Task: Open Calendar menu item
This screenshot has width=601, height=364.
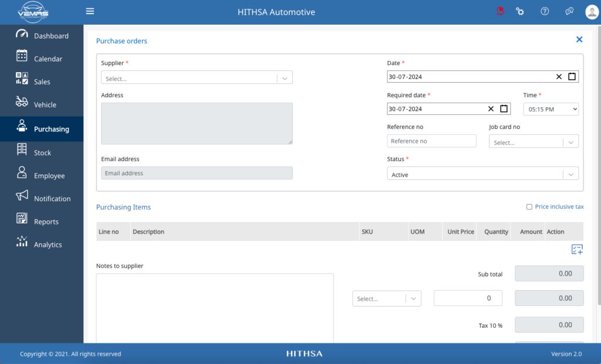Action: (48, 59)
